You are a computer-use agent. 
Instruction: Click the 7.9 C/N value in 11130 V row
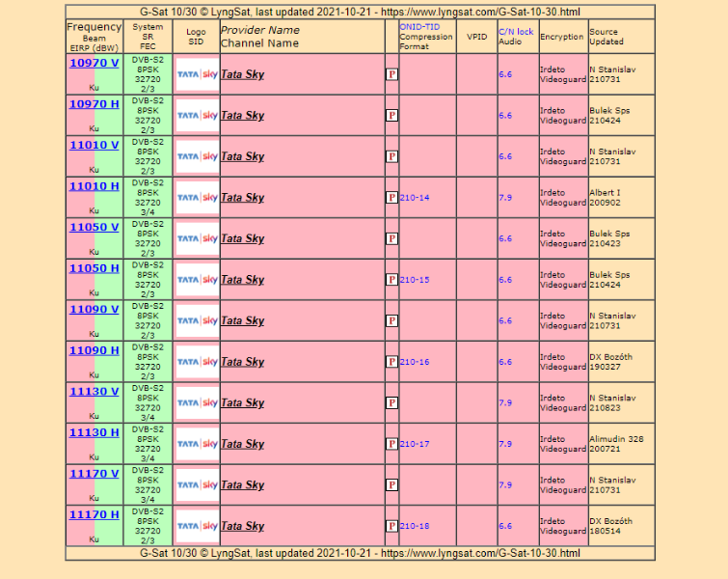point(505,402)
